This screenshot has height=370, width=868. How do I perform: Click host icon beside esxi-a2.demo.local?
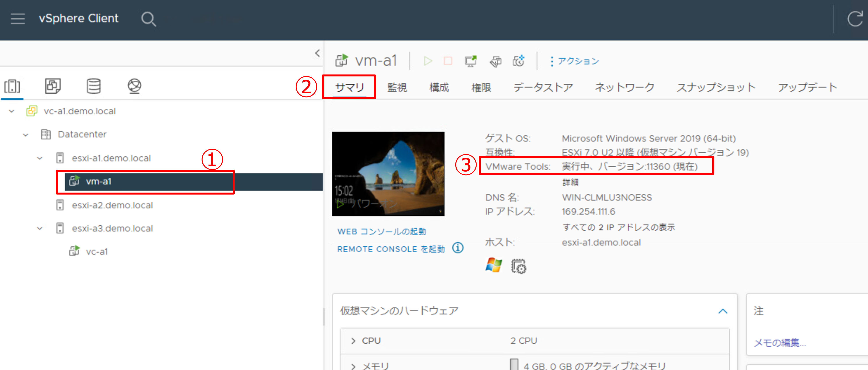click(60, 205)
